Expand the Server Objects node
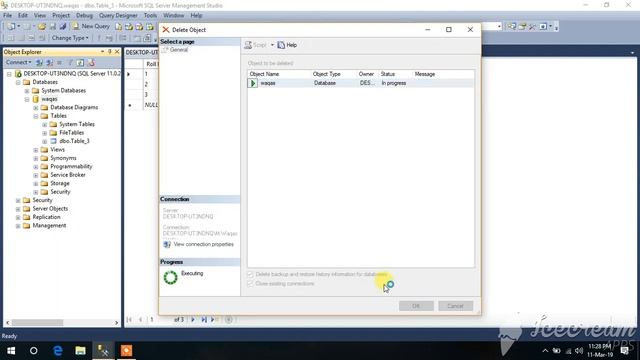640x360 pixels. coord(18,209)
